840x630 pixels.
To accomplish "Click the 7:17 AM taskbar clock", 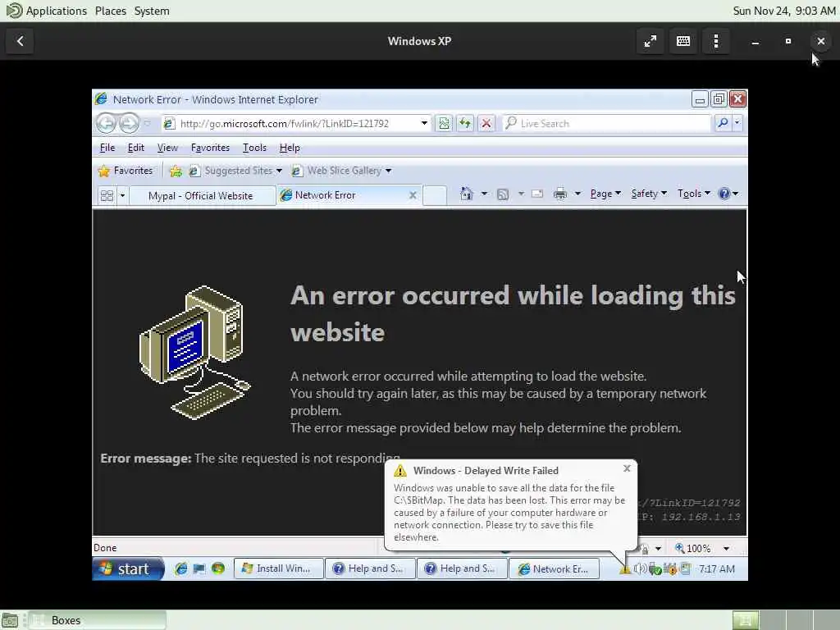I will [716, 569].
